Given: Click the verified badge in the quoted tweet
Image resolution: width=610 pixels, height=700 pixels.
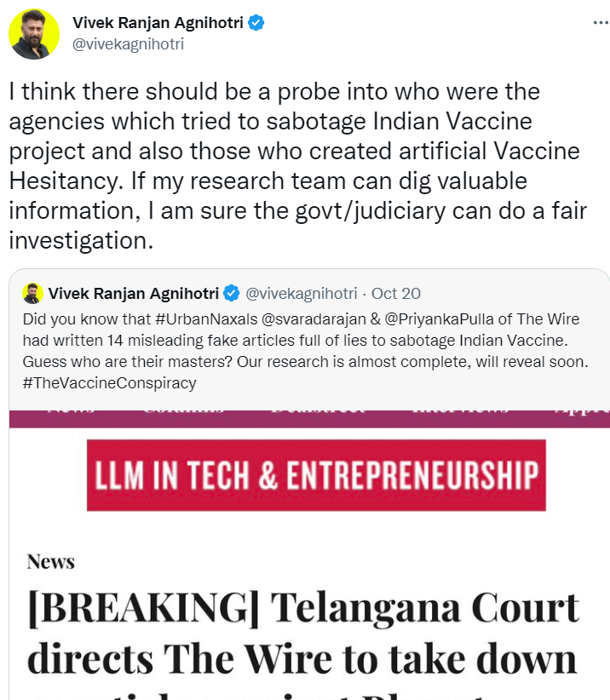Looking at the screenshot, I should point(231,294).
